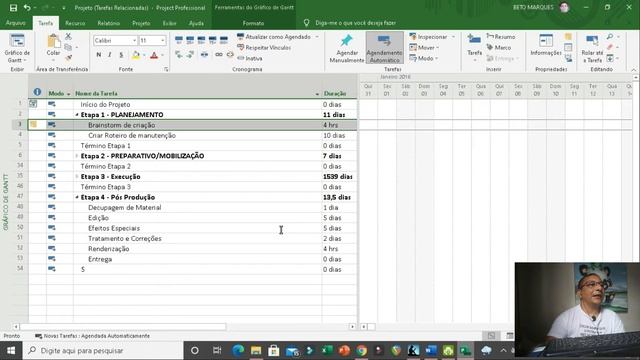The image size is (640, 360).
Task: Click the task notes yellow icon
Action: click(568, 37)
